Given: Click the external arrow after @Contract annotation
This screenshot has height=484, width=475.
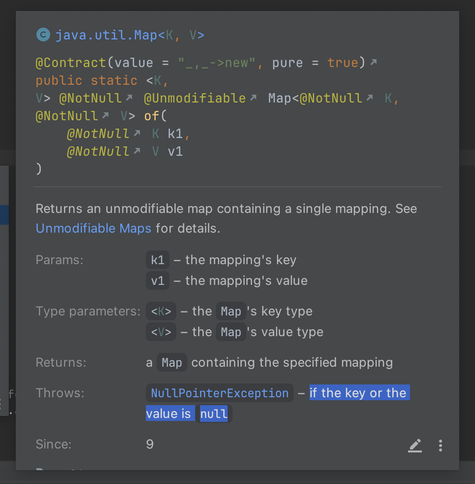Looking at the screenshot, I should pos(374,62).
